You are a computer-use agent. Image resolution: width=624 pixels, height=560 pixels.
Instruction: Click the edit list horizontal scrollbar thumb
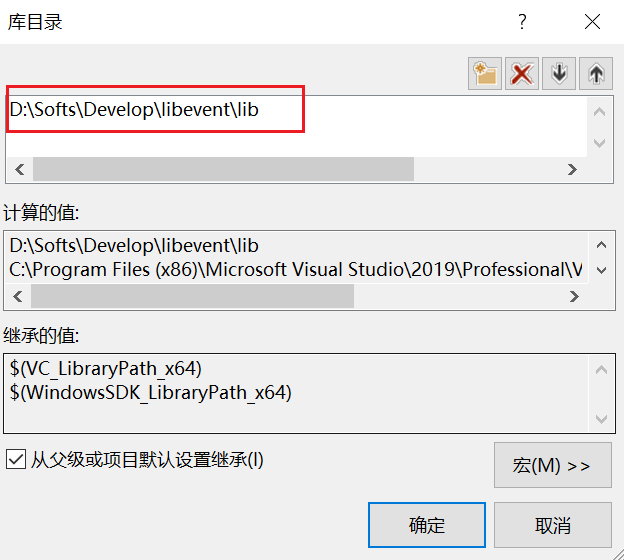(x=223, y=170)
